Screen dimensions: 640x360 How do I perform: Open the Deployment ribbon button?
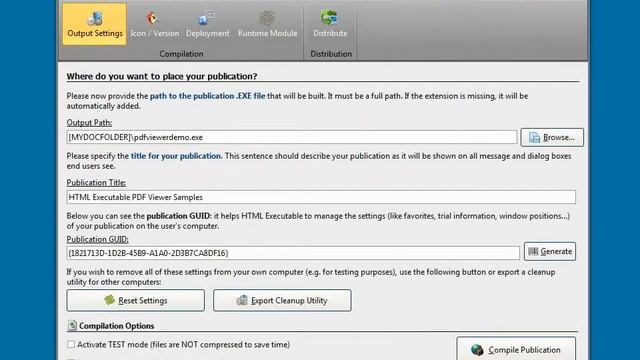(x=207, y=24)
